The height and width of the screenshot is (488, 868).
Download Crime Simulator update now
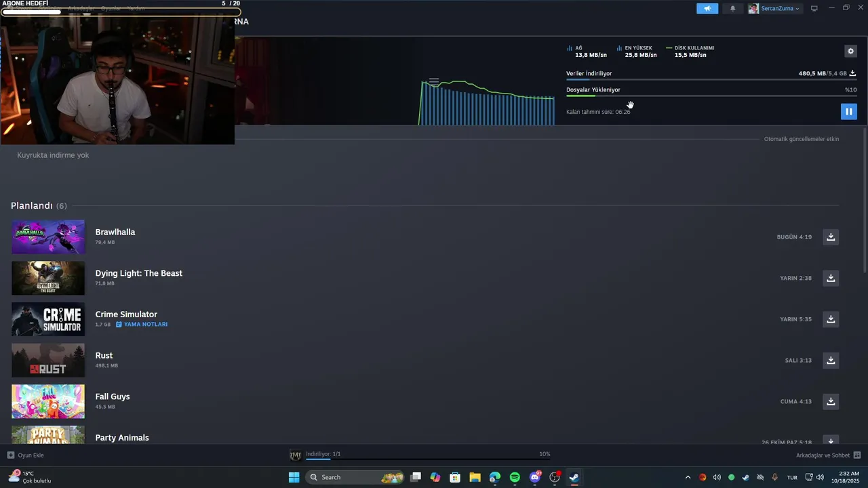[x=831, y=319]
